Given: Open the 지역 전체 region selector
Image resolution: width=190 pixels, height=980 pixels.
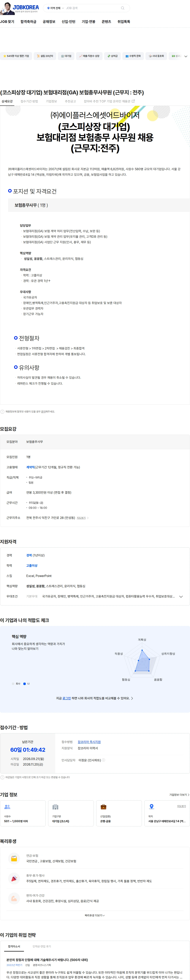Looking at the screenshot, I should (x=55, y=8).
